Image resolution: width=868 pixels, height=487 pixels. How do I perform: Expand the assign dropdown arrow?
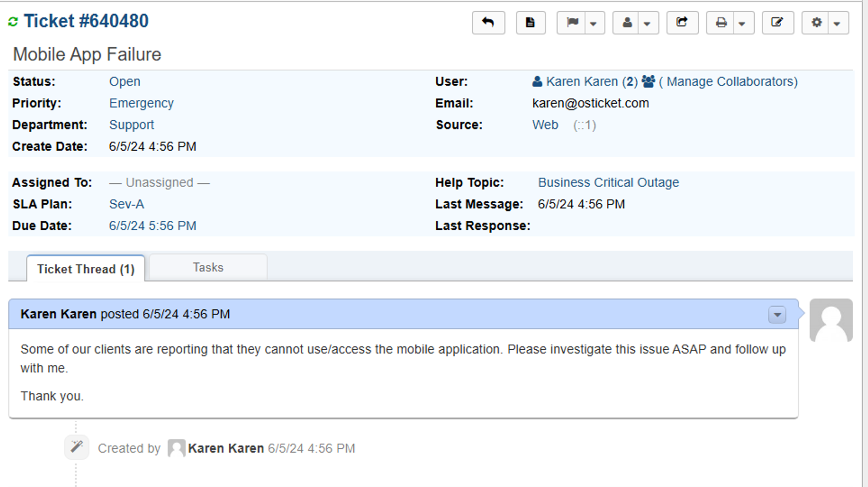[x=648, y=23]
